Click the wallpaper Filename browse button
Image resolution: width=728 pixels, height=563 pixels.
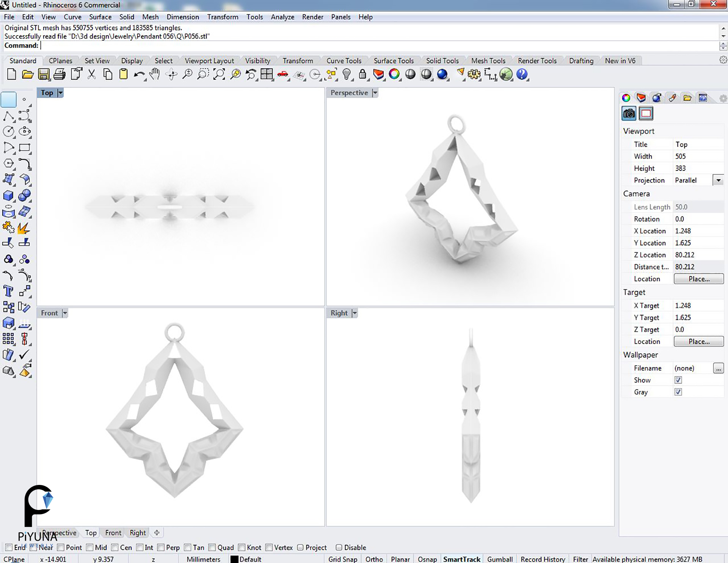point(719,368)
